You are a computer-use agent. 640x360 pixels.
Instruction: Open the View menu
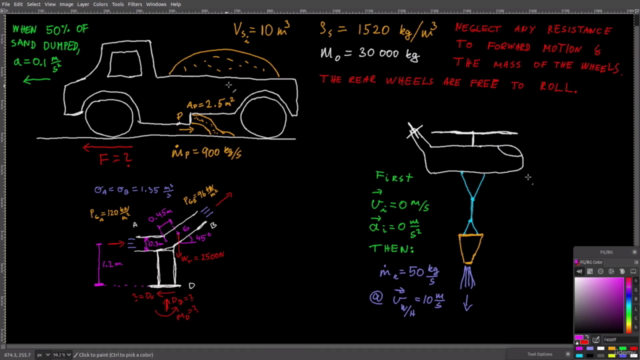point(50,4)
